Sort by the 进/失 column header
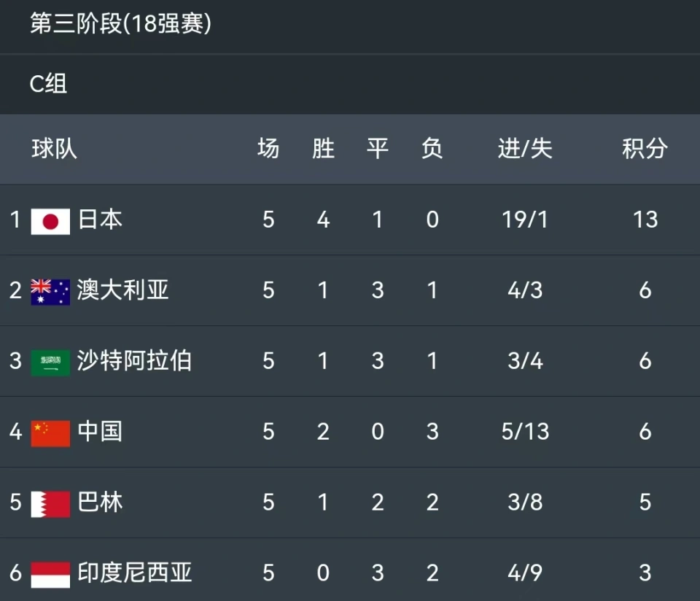The image size is (700, 601). coord(525,149)
